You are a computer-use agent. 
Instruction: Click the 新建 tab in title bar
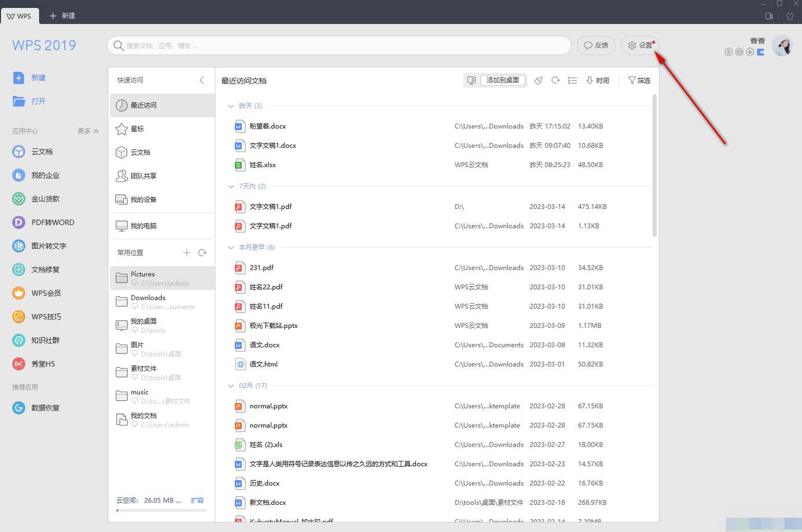(62, 16)
